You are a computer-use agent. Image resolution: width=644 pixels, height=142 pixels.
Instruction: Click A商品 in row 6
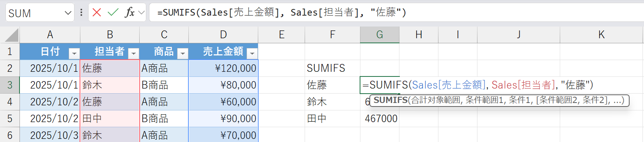pos(164,135)
